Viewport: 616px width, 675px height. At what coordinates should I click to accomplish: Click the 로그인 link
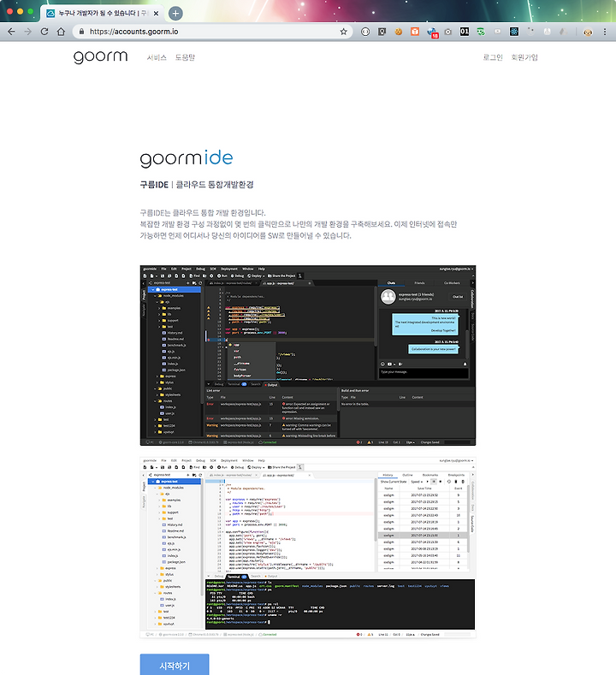493,57
